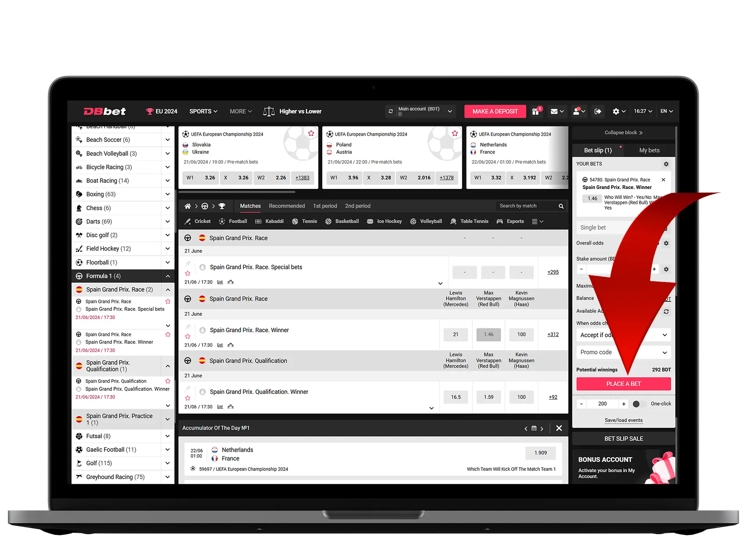This screenshot has width=747, height=560.
Task: Select the Recommended matches tab
Action: [286, 206]
